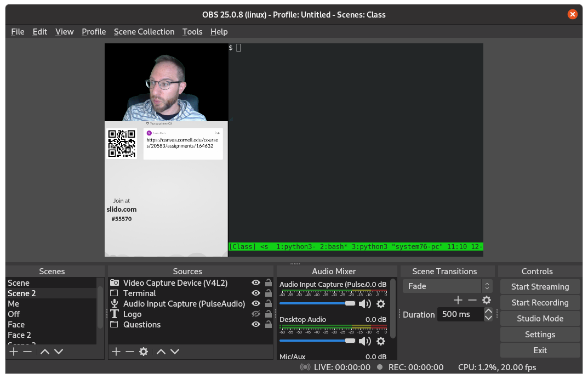Click Start Recording button
This screenshot has width=588, height=379.
point(540,302)
